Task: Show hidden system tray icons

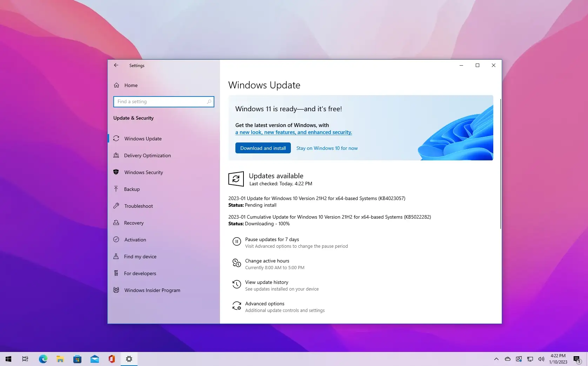Action: point(496,359)
